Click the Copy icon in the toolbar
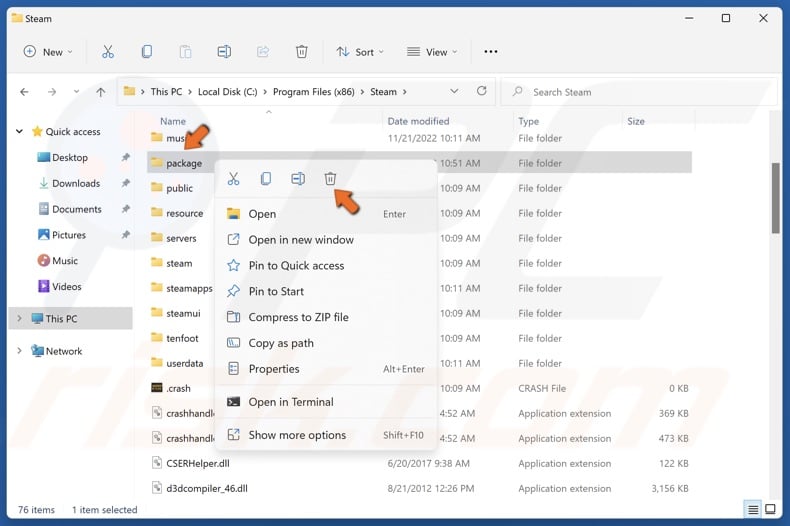 (x=147, y=52)
